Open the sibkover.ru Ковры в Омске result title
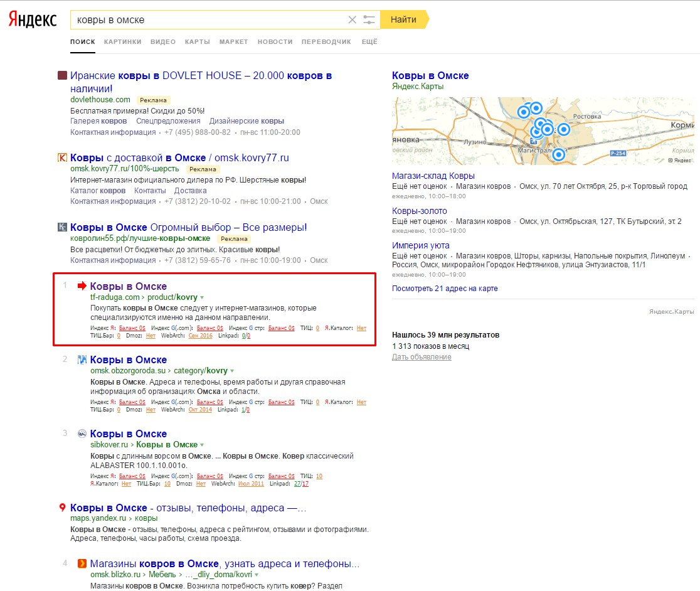The height and width of the screenshot is (591, 700). [129, 434]
